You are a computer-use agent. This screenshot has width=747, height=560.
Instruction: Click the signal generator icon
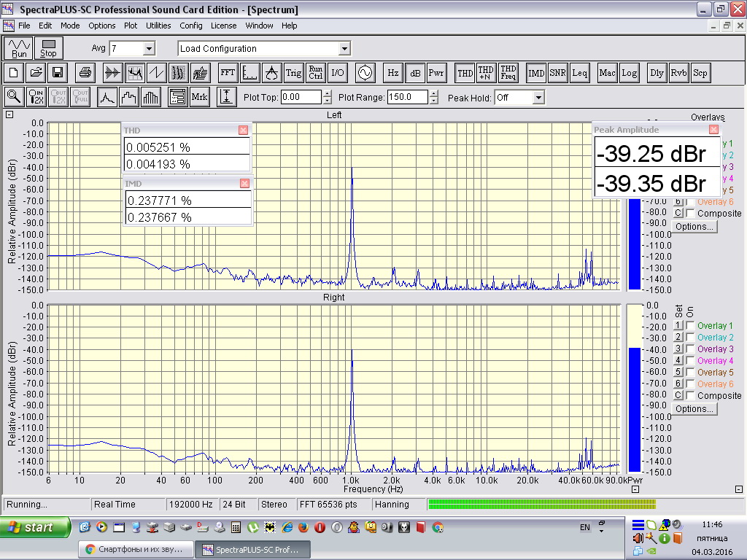(x=363, y=73)
